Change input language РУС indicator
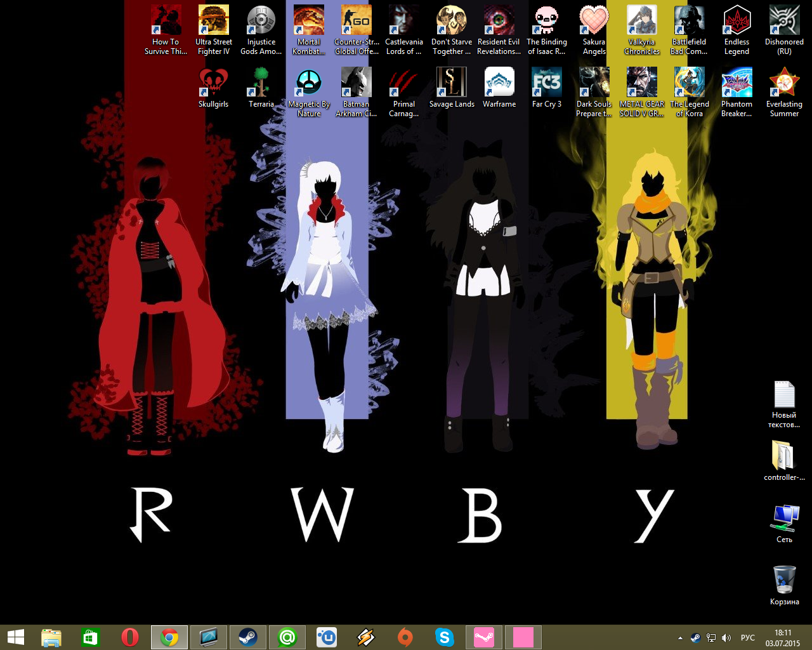The image size is (812, 650). (748, 638)
